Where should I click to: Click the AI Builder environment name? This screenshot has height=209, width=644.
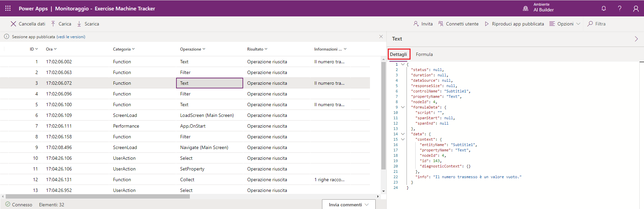click(x=544, y=10)
